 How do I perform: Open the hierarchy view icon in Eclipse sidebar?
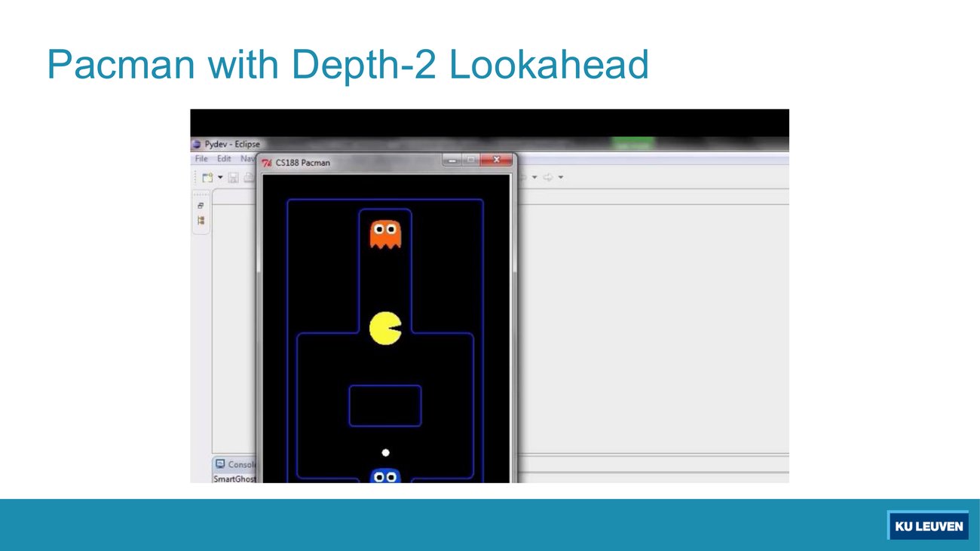click(201, 221)
